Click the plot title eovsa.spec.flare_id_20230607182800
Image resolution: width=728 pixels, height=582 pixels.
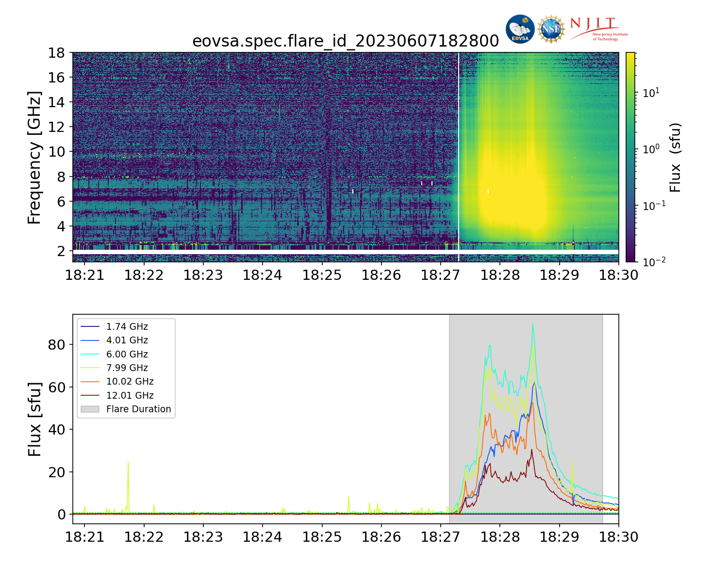tap(346, 41)
